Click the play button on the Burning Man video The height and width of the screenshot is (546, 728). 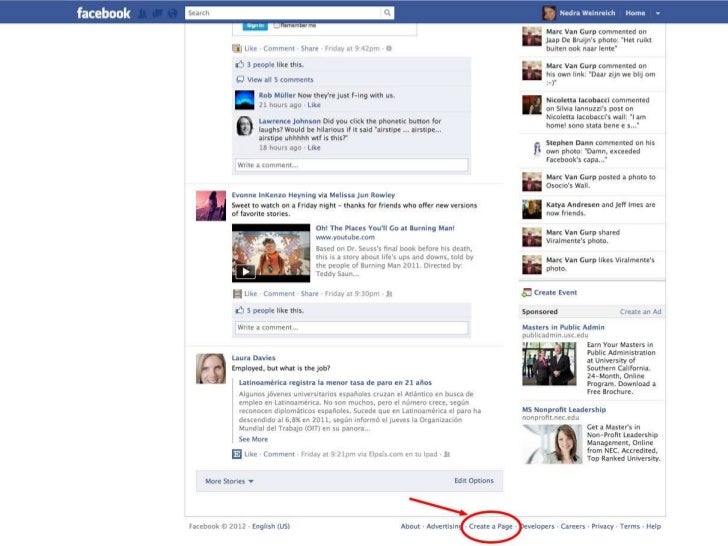[x=246, y=271]
